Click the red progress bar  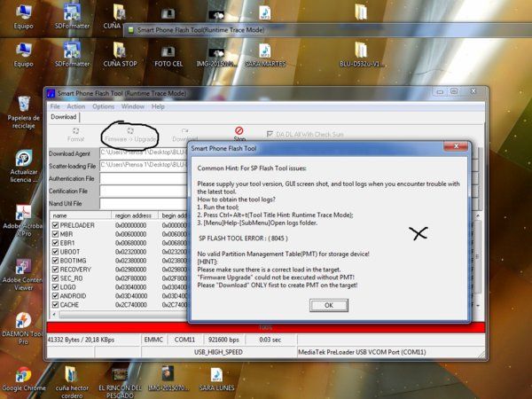(x=266, y=327)
